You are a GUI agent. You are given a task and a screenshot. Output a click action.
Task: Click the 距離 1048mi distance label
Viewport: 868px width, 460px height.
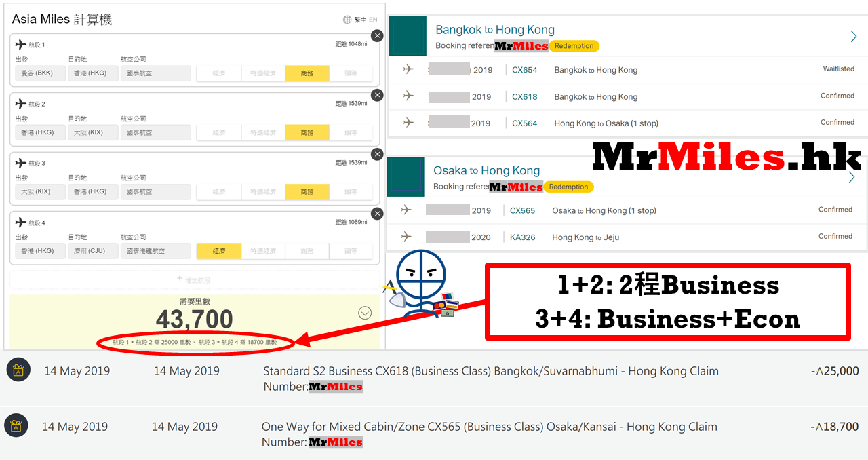click(x=351, y=45)
